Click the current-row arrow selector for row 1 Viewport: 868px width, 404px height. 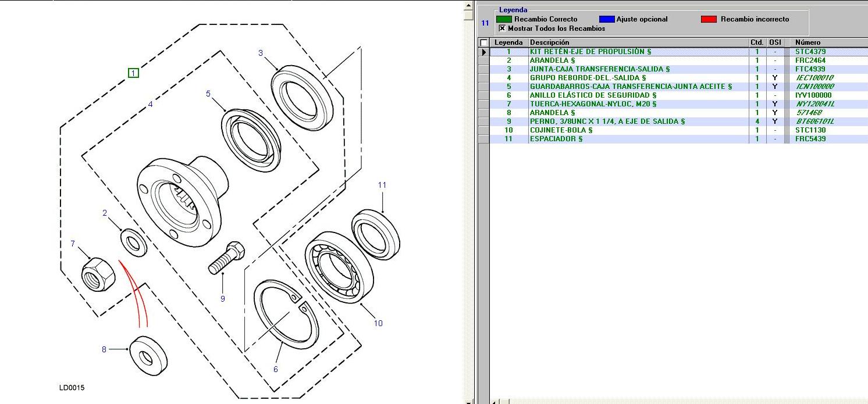coord(483,52)
